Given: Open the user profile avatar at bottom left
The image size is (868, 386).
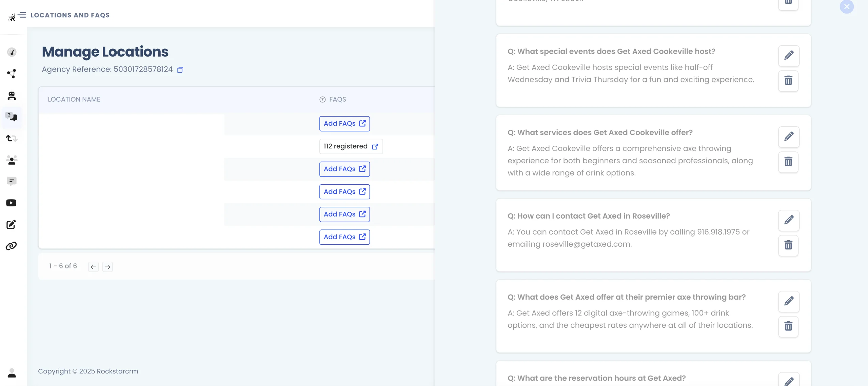Looking at the screenshot, I should pyautogui.click(x=12, y=373).
